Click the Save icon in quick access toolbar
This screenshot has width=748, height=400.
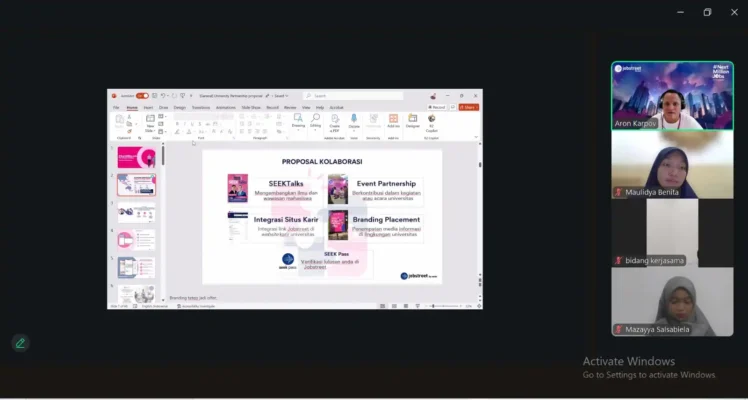tap(155, 96)
